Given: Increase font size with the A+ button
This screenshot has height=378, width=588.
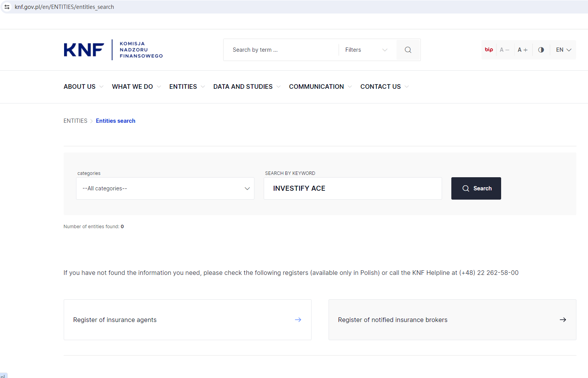Looking at the screenshot, I should coord(522,50).
